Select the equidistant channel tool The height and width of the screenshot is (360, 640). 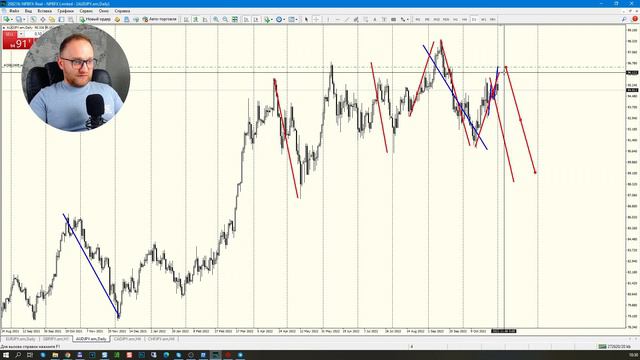click(356, 19)
